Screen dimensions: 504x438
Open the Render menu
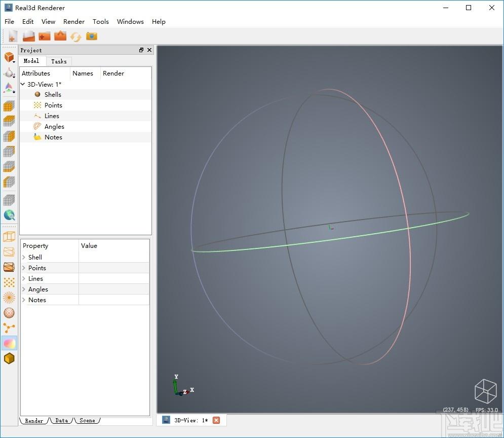[x=74, y=22]
